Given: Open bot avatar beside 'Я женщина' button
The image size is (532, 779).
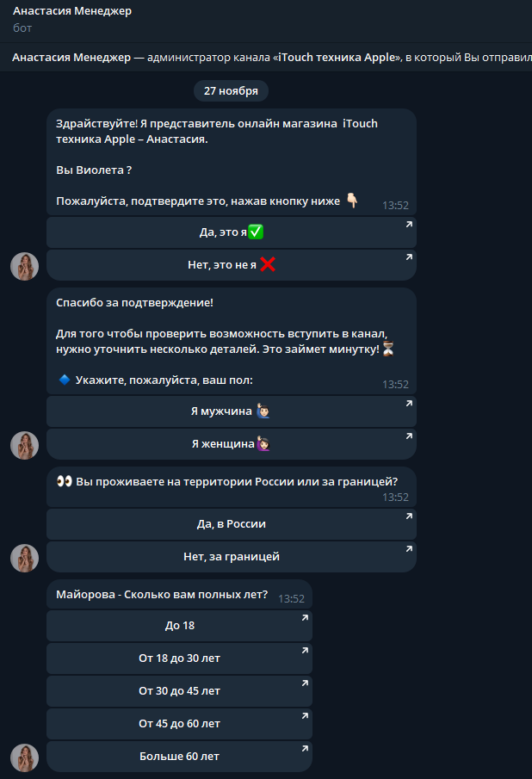Looking at the screenshot, I should (x=25, y=445).
